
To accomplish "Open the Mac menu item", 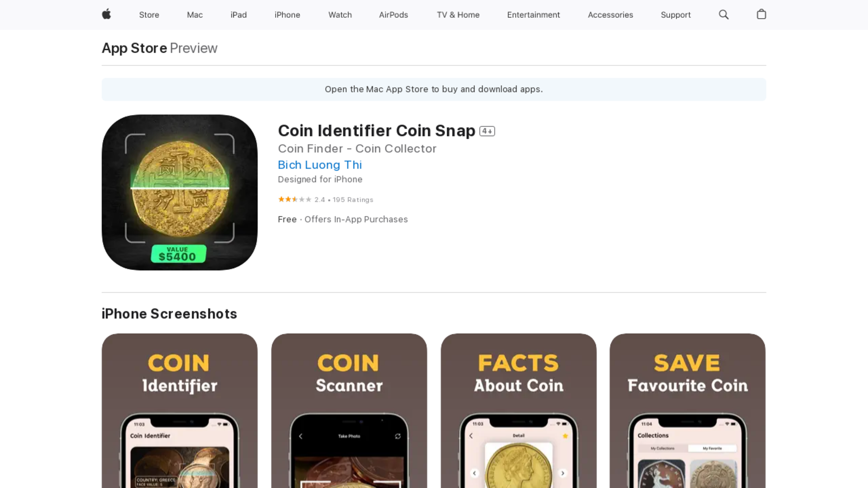I will tap(195, 15).
